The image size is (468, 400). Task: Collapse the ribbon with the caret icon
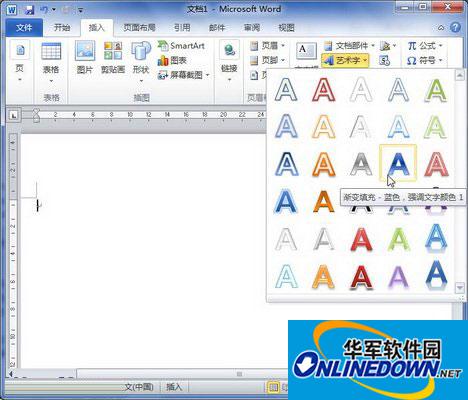(441, 28)
